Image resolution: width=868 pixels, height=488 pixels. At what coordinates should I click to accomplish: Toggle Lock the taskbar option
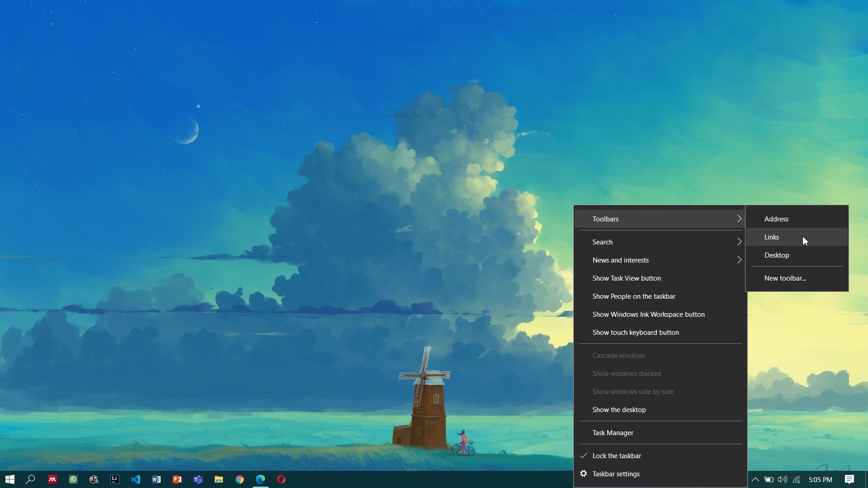(617, 455)
